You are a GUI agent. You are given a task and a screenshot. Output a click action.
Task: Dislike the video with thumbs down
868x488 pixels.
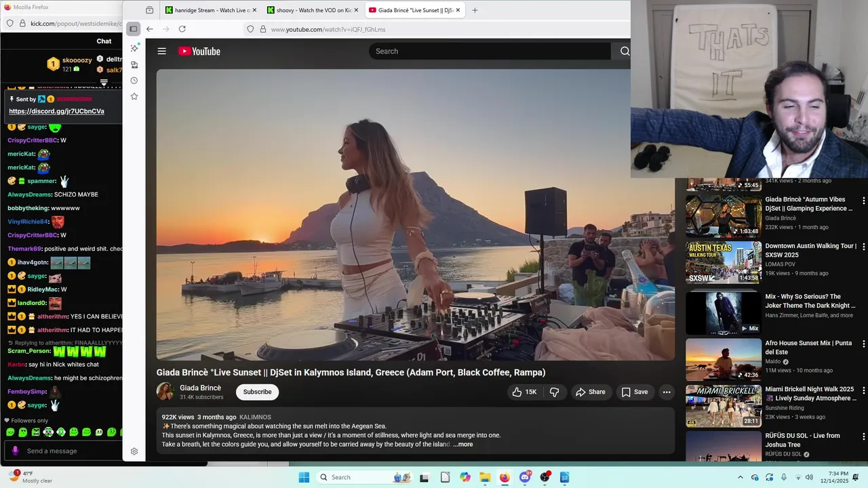pos(554,392)
